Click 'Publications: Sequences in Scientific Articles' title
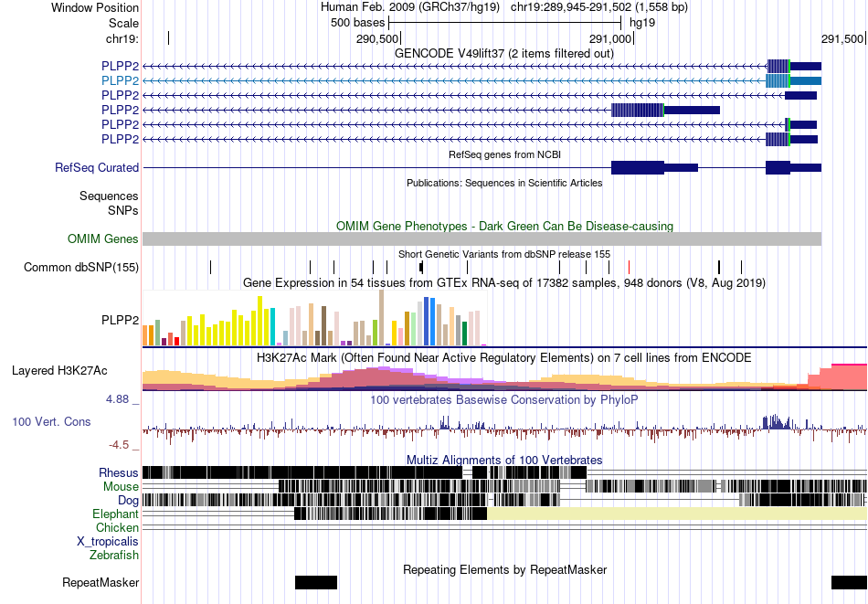The image size is (868, 604). [504, 184]
